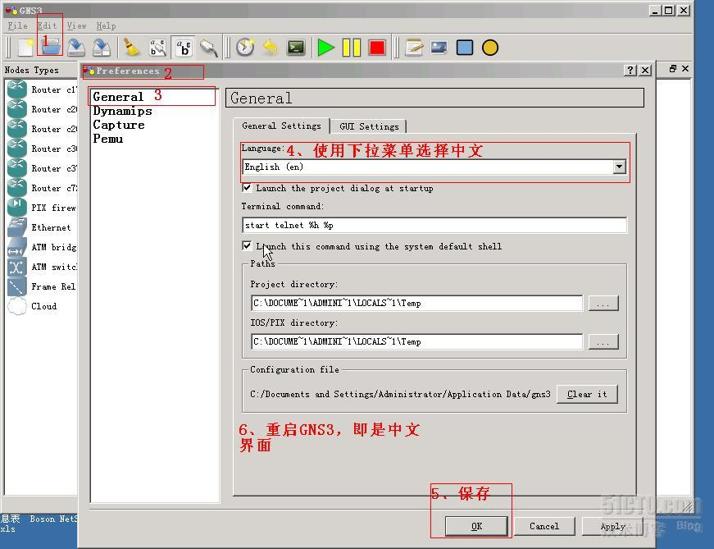Select the ATM bridge node
This screenshot has width=714, height=549.
42,247
